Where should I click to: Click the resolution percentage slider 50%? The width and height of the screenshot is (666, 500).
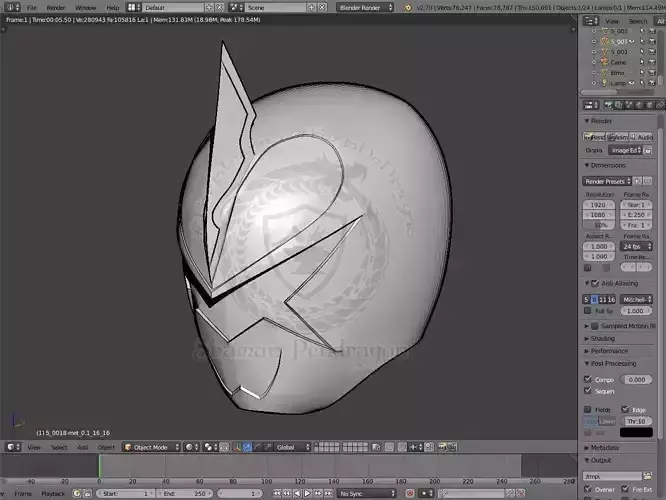click(598, 225)
